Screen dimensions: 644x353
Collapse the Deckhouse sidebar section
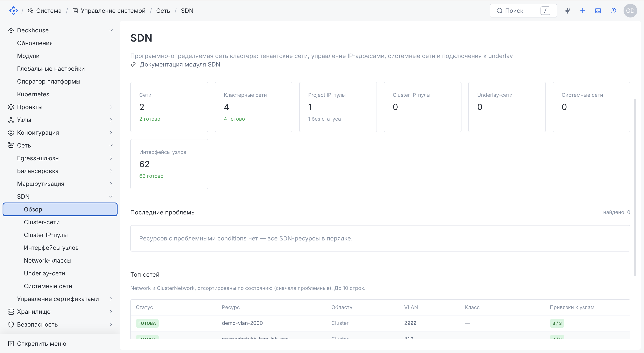point(111,30)
